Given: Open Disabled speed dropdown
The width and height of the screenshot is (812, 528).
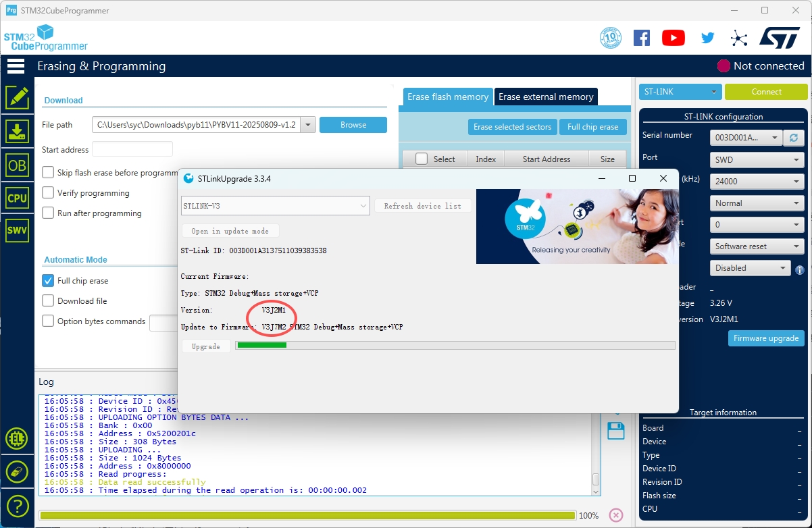Looking at the screenshot, I should pos(750,268).
